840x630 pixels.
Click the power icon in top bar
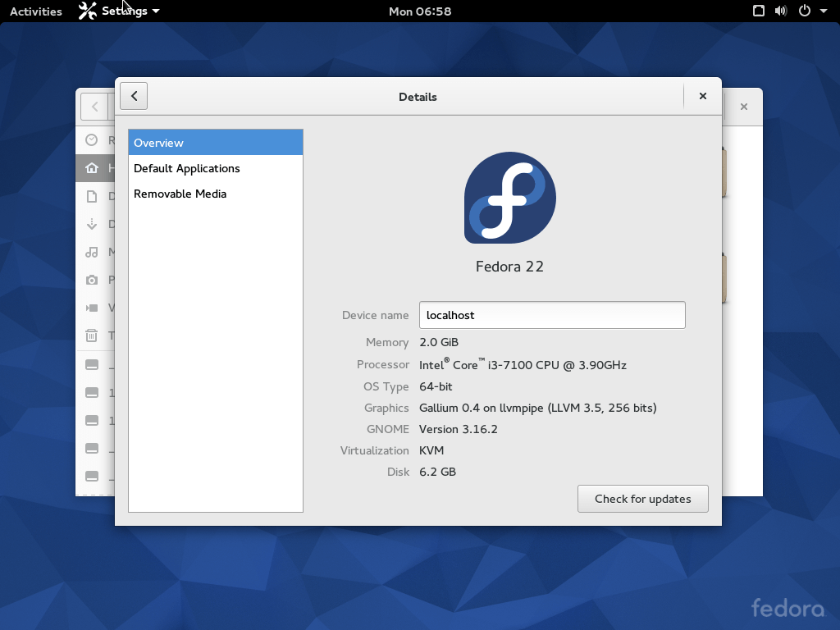click(804, 11)
